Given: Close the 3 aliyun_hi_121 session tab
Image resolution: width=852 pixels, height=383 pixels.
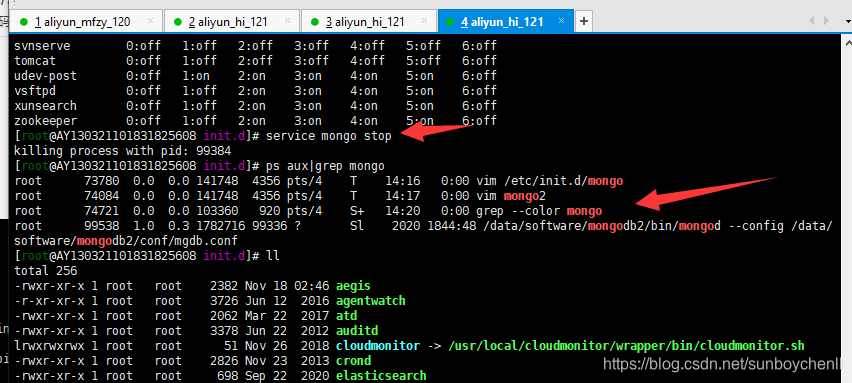Looking at the screenshot, I should [425, 21].
